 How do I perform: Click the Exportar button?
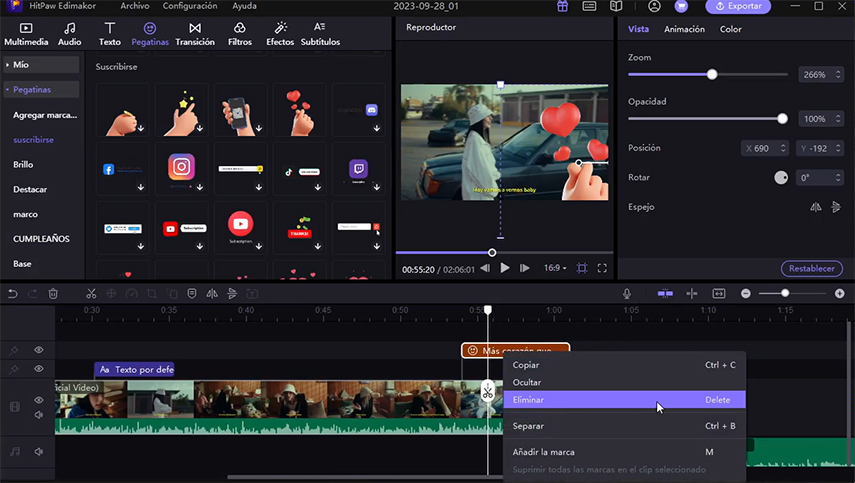(738, 7)
